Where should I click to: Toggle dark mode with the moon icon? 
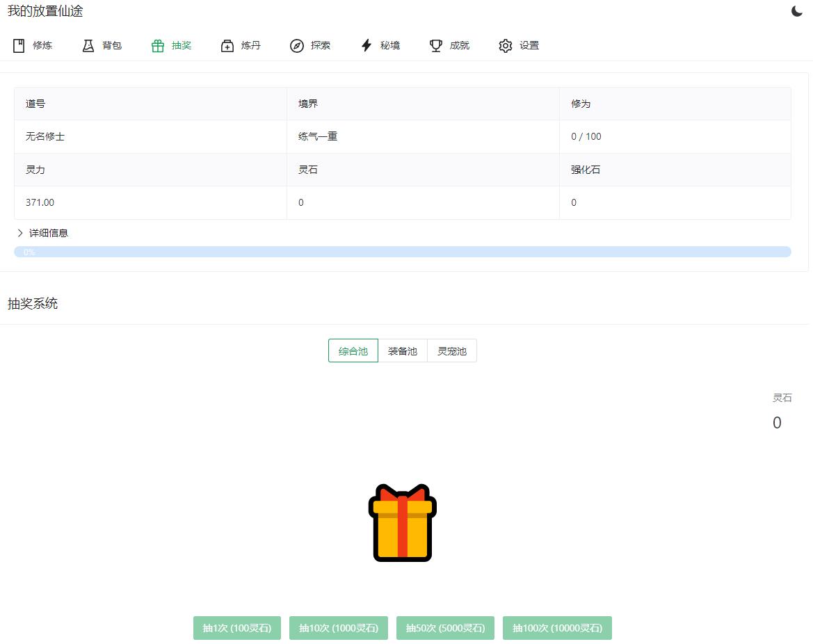coord(797,11)
